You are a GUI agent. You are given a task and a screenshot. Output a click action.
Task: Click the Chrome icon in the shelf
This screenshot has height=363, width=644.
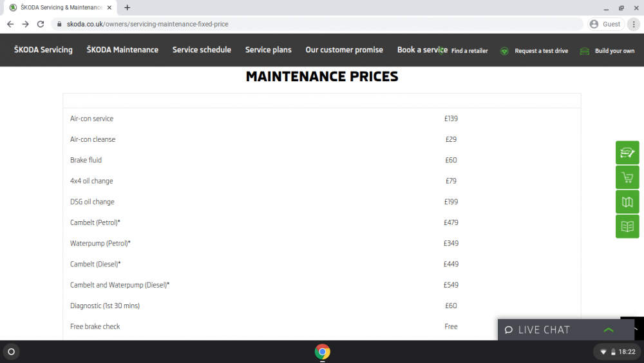323,352
